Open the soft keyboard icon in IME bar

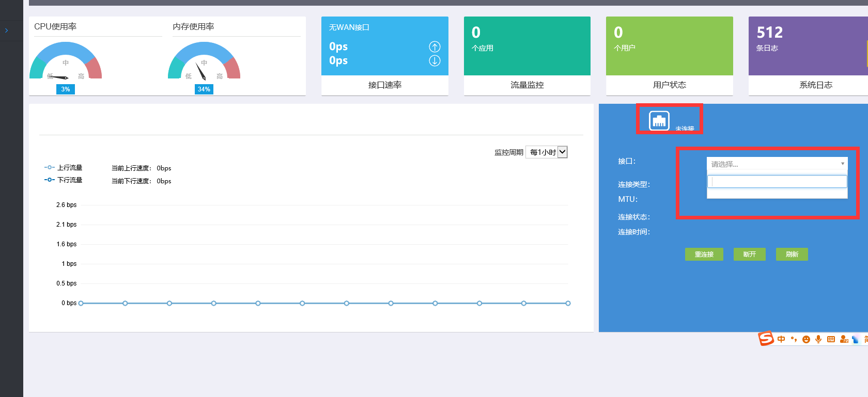[831, 339]
